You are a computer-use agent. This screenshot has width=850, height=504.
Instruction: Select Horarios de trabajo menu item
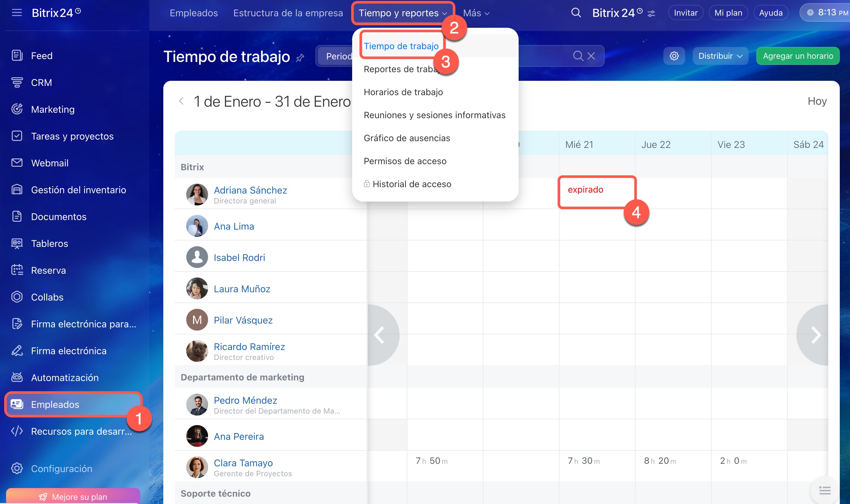coord(403,92)
